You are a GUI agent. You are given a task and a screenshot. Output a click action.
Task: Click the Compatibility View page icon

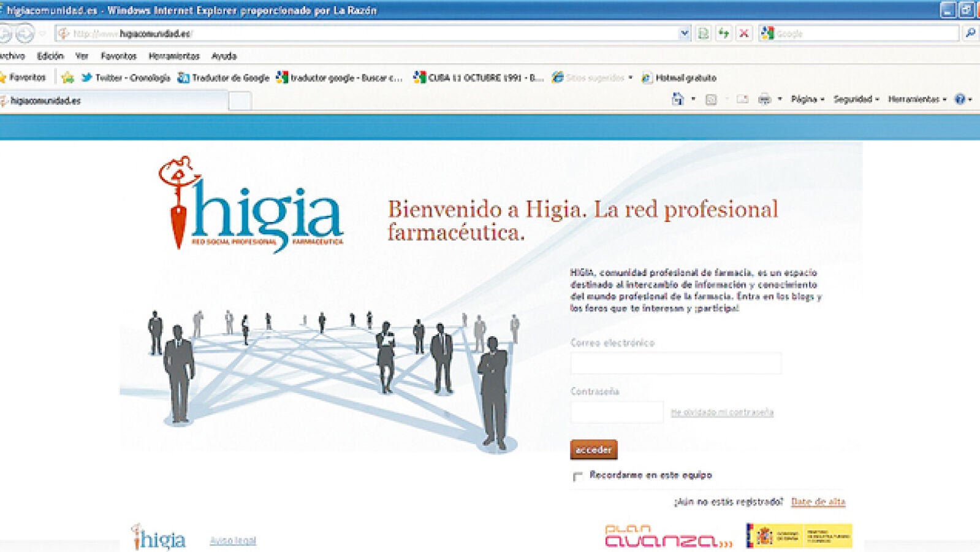[704, 33]
